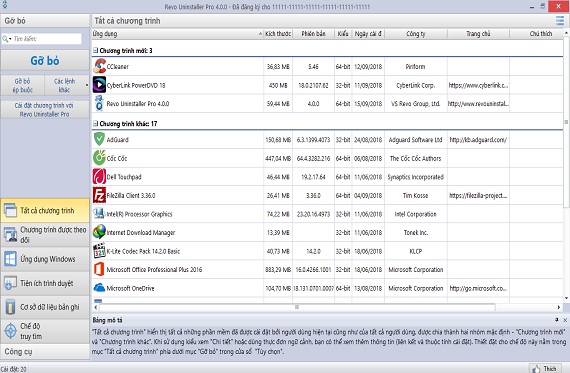
Task: Click the Piriform company cell
Action: pyautogui.click(x=416, y=67)
